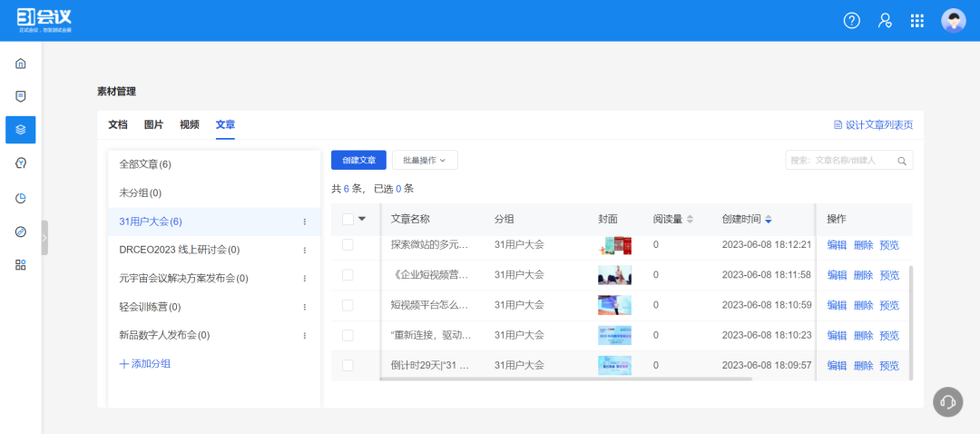This screenshot has height=434, width=980.
Task: Click the article search input field
Action: click(x=848, y=160)
